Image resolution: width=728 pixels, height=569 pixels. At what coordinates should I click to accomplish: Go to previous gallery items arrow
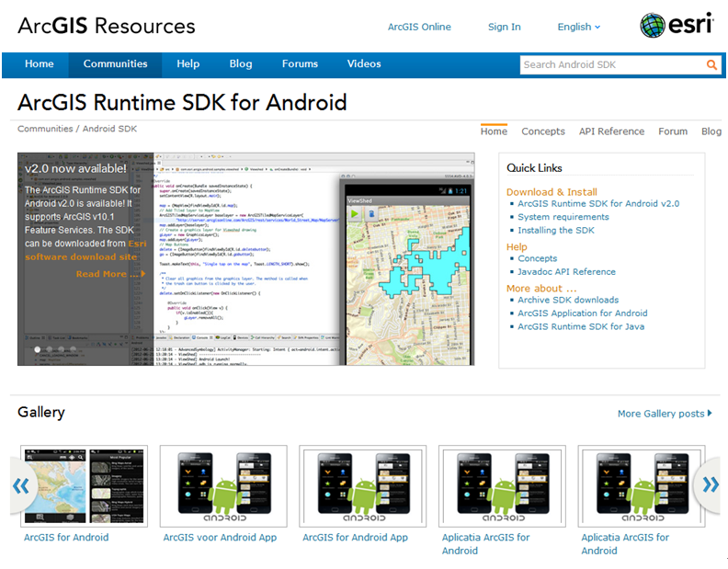click(x=21, y=486)
